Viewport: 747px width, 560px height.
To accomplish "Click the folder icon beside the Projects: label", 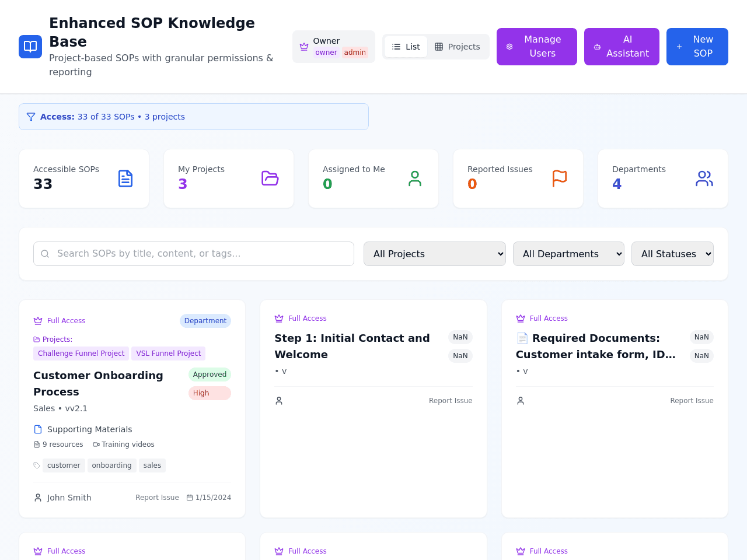I will 37,339.
